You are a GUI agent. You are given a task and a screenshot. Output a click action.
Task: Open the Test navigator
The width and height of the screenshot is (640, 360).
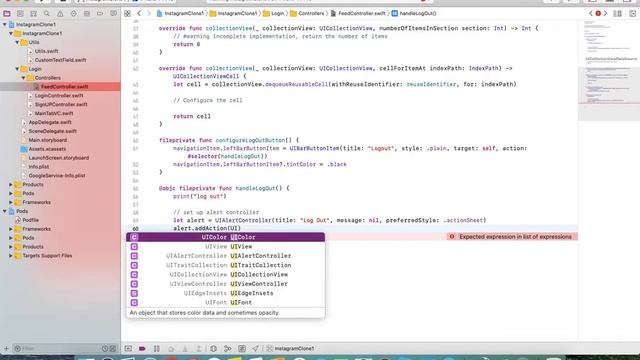73,13
